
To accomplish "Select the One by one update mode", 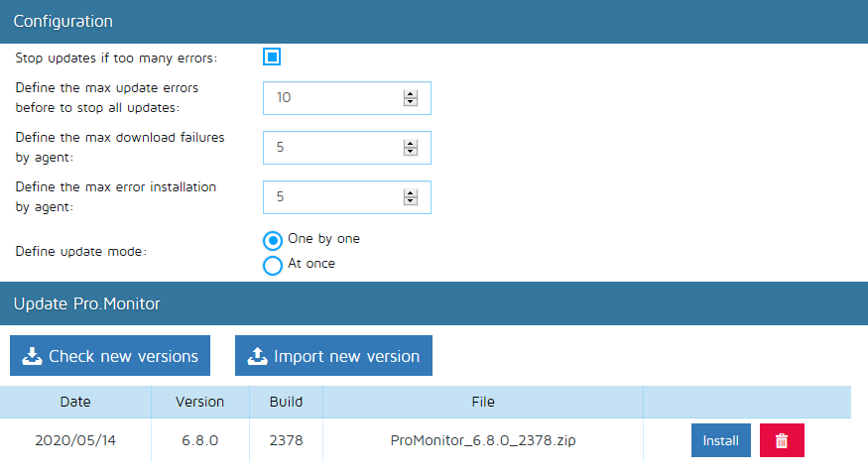I will (x=272, y=240).
